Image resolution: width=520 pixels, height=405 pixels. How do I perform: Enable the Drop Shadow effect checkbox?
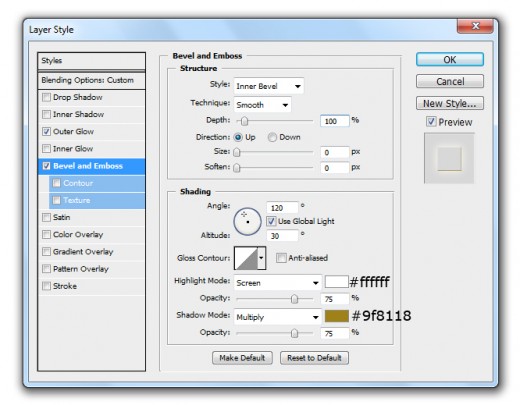pyautogui.click(x=46, y=97)
